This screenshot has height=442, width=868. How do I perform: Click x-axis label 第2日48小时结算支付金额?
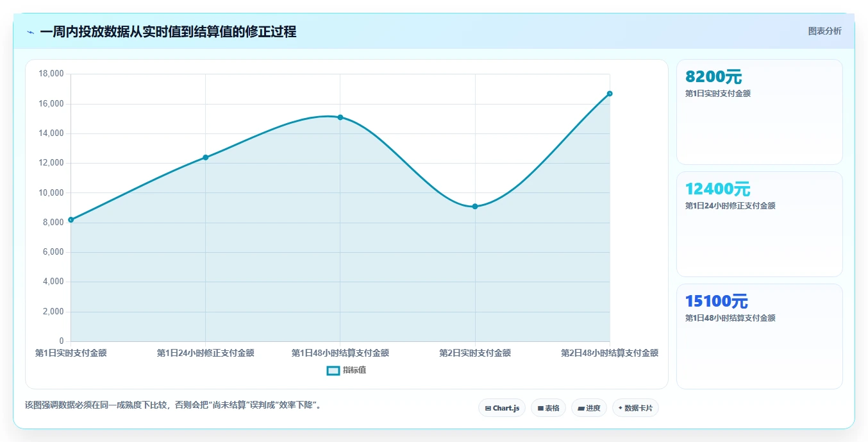(x=610, y=353)
